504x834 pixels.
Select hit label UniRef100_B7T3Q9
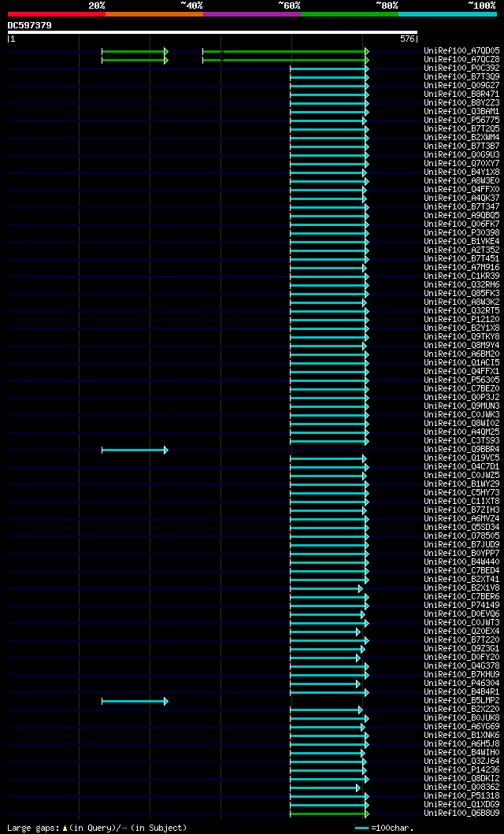pyautogui.click(x=461, y=76)
